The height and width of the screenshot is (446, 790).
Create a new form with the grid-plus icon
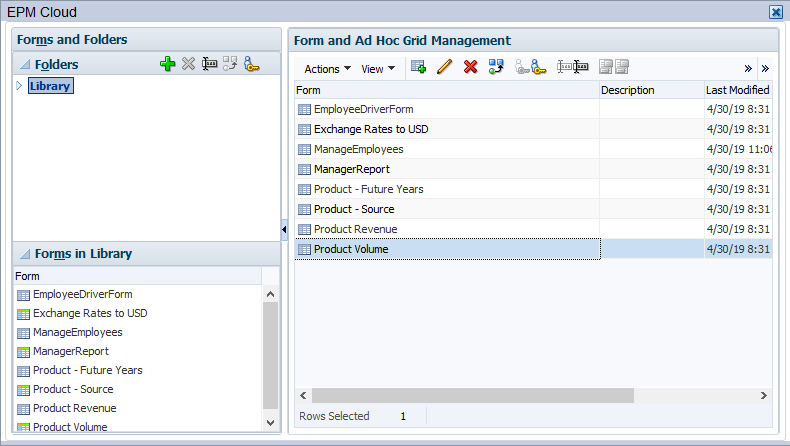coord(418,67)
